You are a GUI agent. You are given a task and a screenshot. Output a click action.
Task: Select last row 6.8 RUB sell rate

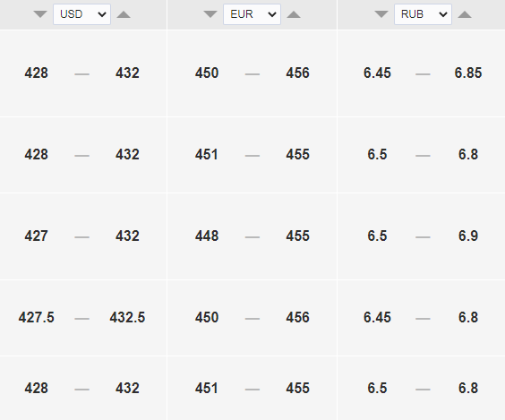(468, 388)
